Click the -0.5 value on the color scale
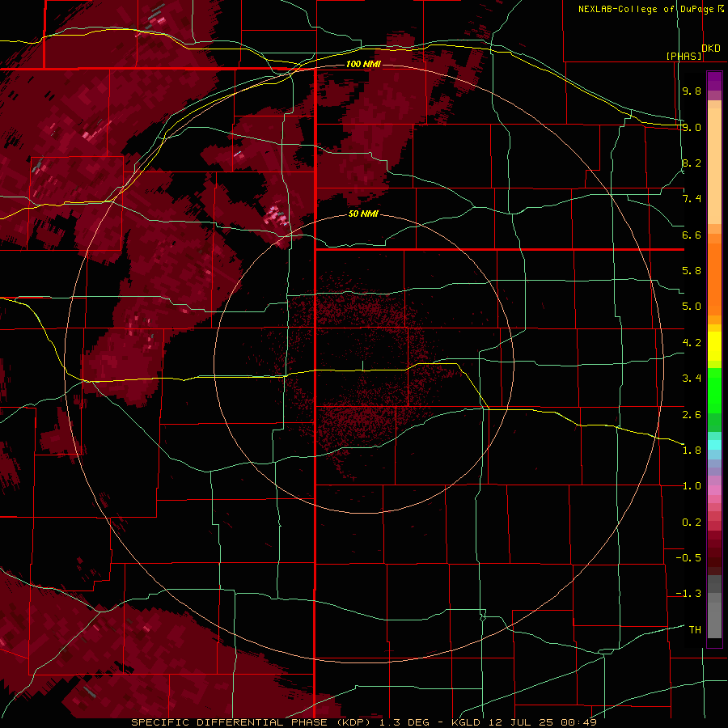This screenshot has width=728, height=728. 688,558
